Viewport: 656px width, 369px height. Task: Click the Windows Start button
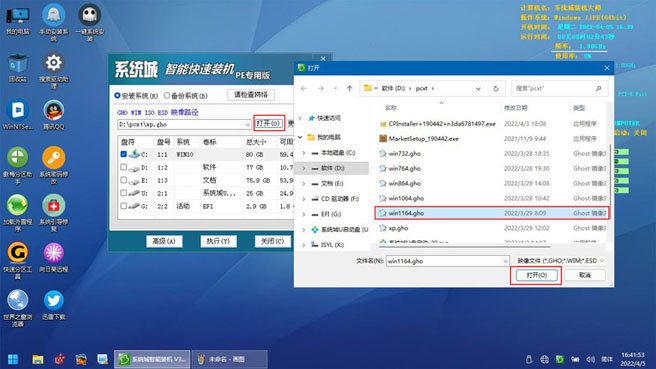click(13, 359)
